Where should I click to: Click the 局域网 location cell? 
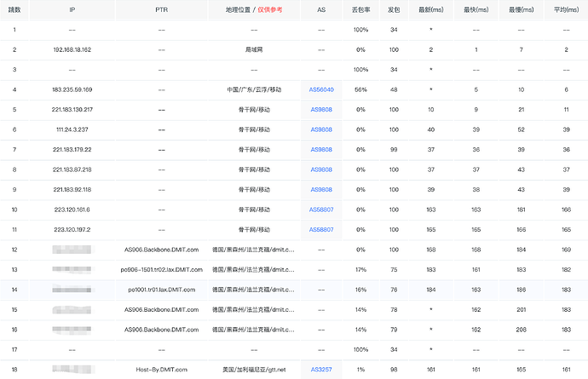coord(254,49)
